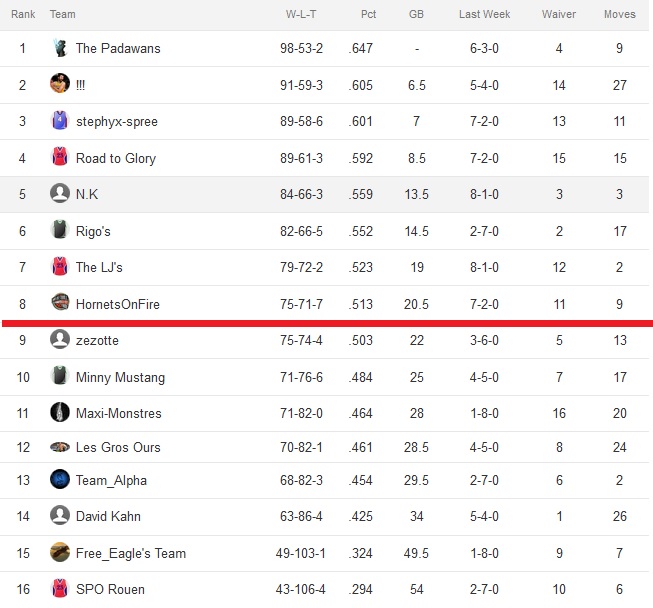653x608 pixels.
Task: Open Team_Alpha's blue circular avatar
Action: pos(60,479)
